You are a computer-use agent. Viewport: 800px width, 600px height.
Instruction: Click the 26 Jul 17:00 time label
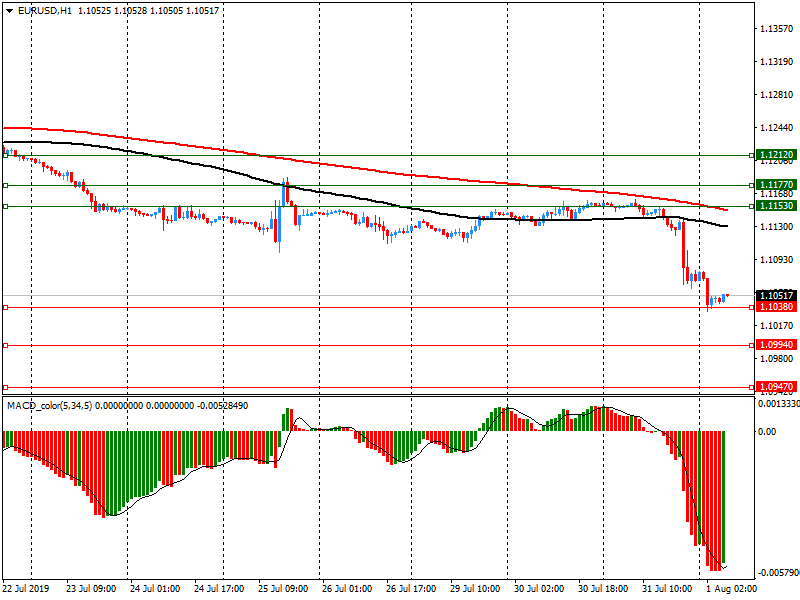tap(411, 589)
